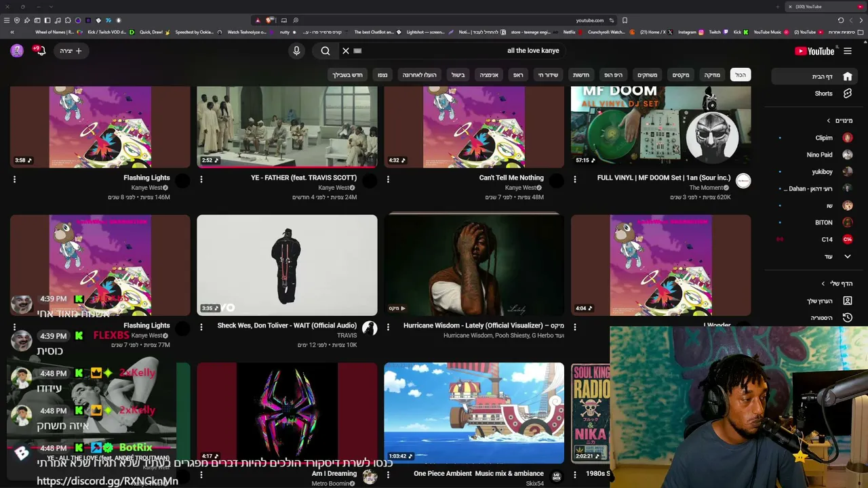
Task: Click the Metro Boomin channel avatar
Action: click(370, 476)
